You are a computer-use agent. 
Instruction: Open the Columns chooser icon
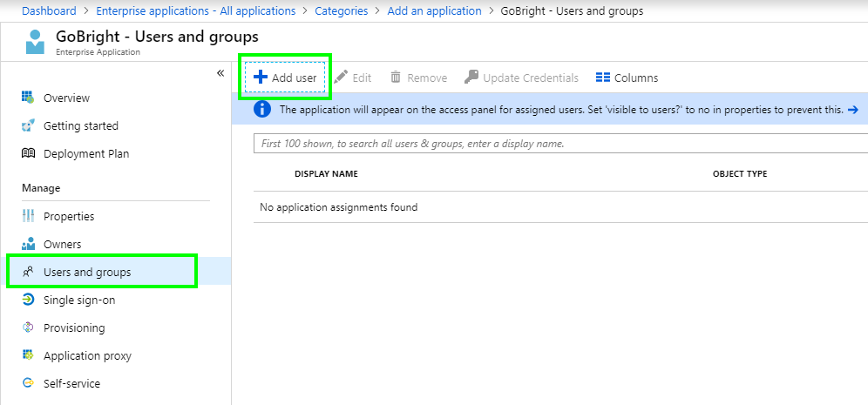[603, 78]
